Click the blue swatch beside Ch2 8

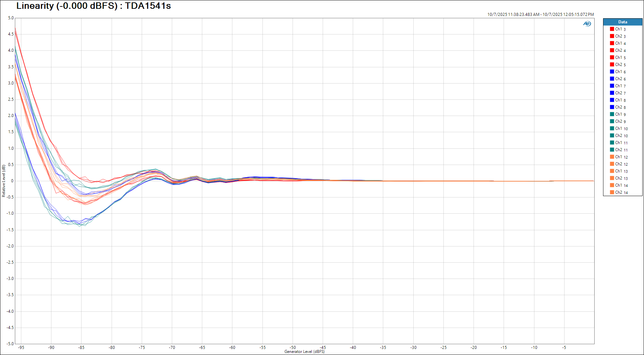(612, 107)
